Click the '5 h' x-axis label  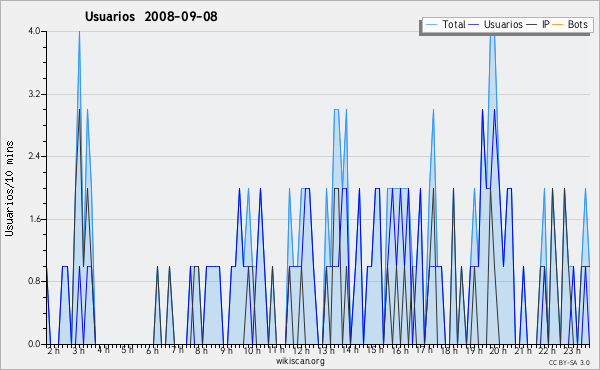127,350
